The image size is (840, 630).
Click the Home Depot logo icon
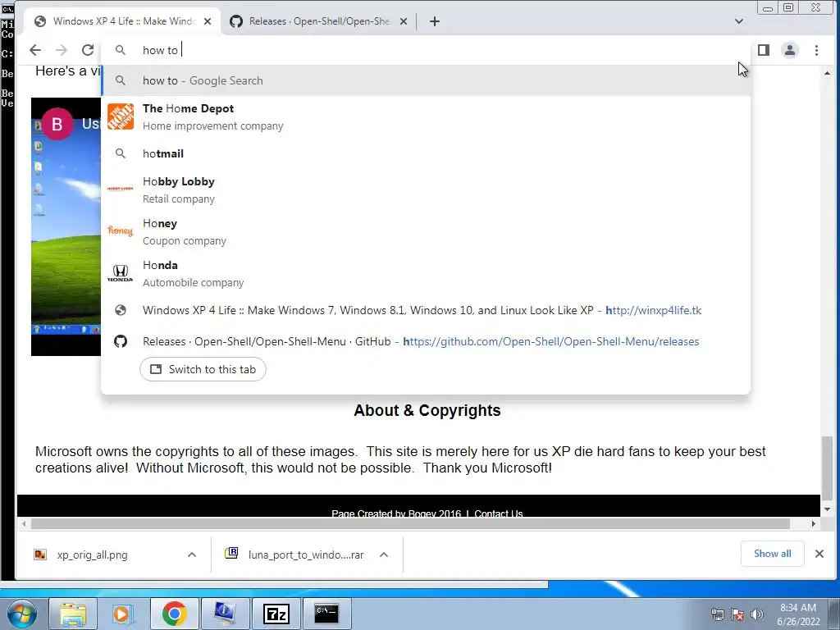coord(121,116)
